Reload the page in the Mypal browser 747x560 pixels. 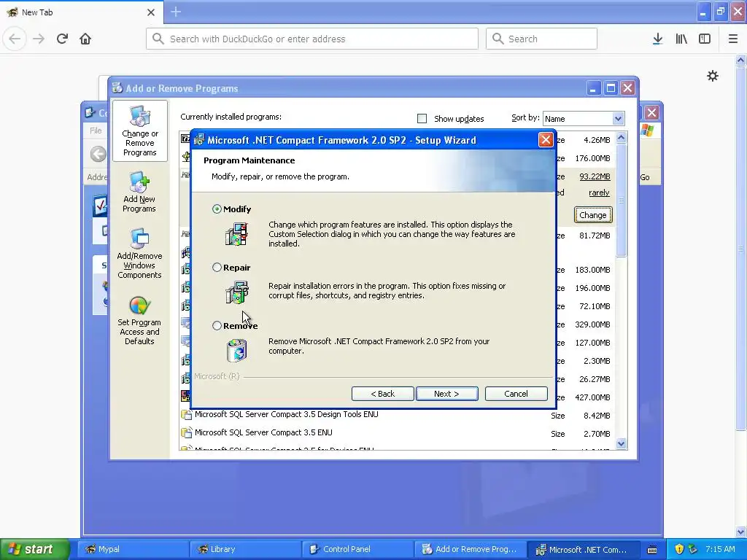[63, 39]
